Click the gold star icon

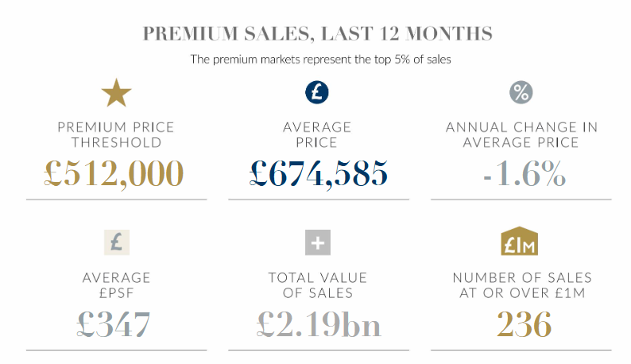(x=116, y=93)
